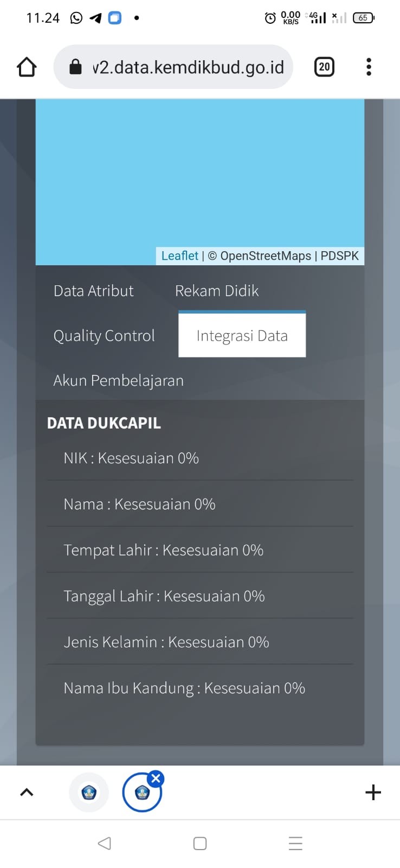Tap the browser home icon
Viewport: 400px width, 868px height.
[x=27, y=67]
